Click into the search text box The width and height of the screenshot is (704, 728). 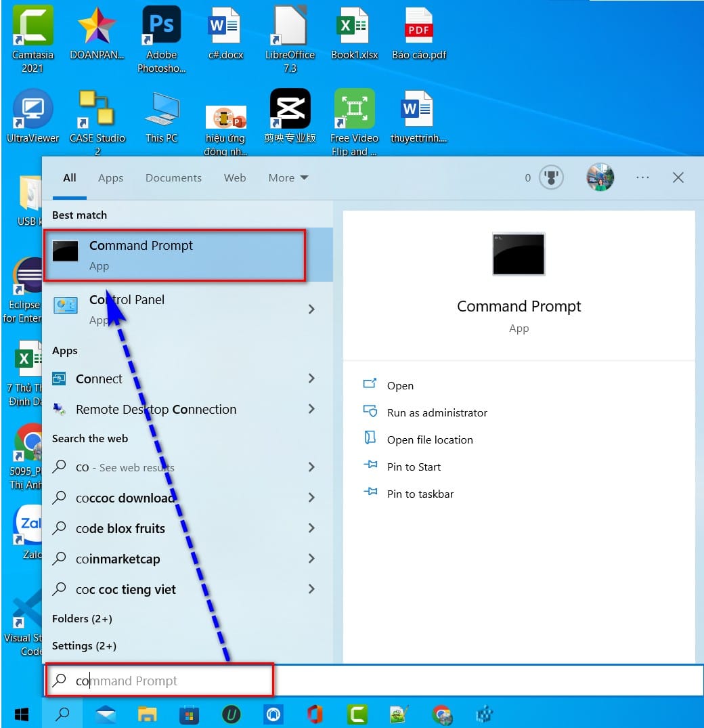coord(374,681)
